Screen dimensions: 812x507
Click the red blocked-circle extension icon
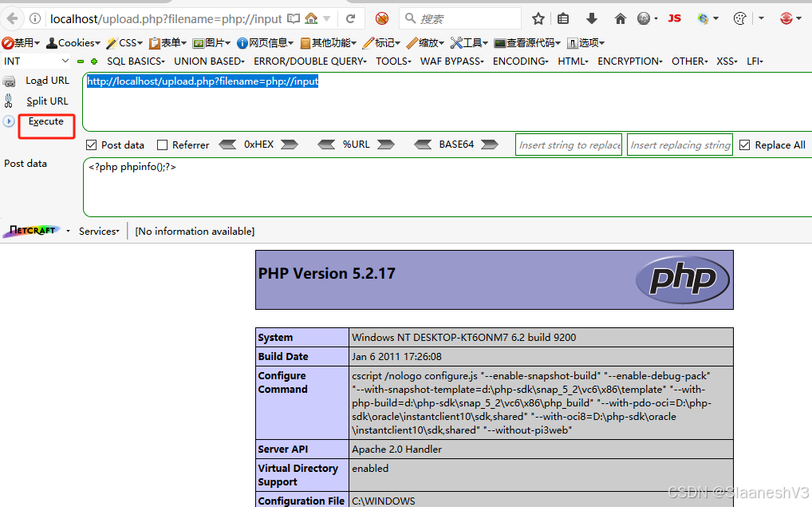point(382,19)
